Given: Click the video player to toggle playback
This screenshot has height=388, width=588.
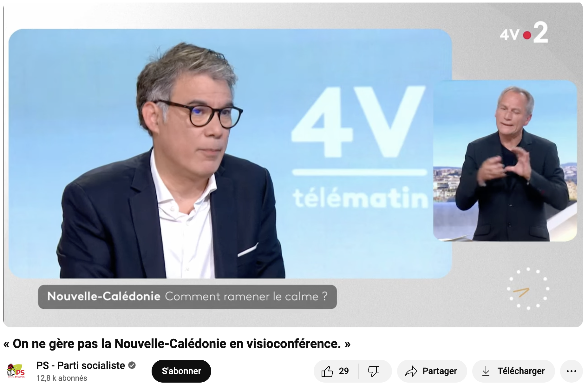Looking at the screenshot, I should 293,165.
